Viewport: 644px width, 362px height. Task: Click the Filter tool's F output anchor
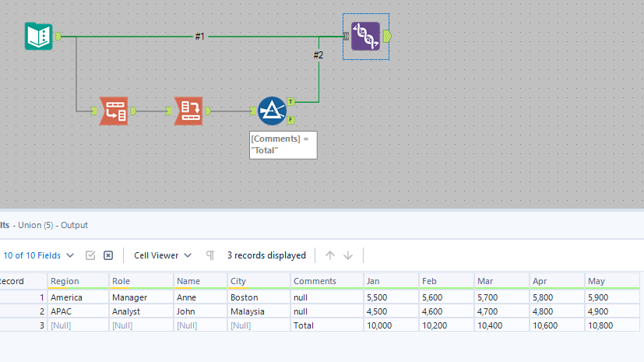click(x=290, y=120)
